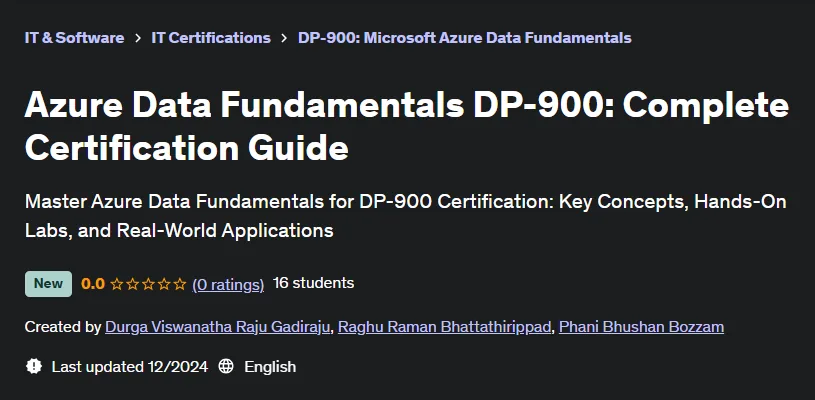The width and height of the screenshot is (815, 400).
Task: Click the last updated badge icon
Action: tap(34, 366)
